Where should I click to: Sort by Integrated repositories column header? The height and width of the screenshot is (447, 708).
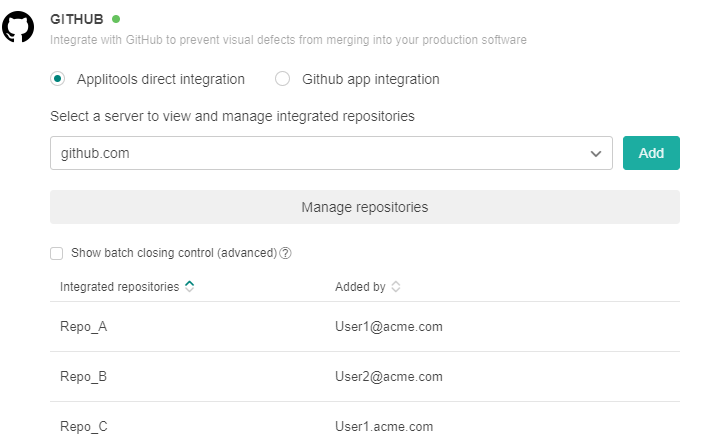point(120,287)
